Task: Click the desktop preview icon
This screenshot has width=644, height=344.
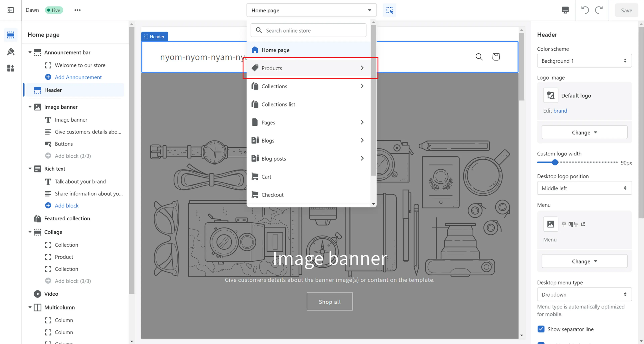Action: coord(565,10)
